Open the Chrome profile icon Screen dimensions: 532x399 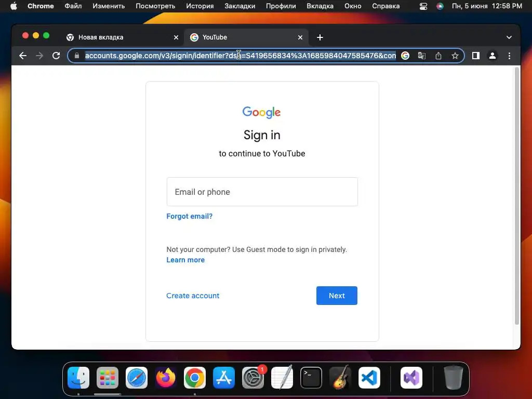tap(493, 56)
